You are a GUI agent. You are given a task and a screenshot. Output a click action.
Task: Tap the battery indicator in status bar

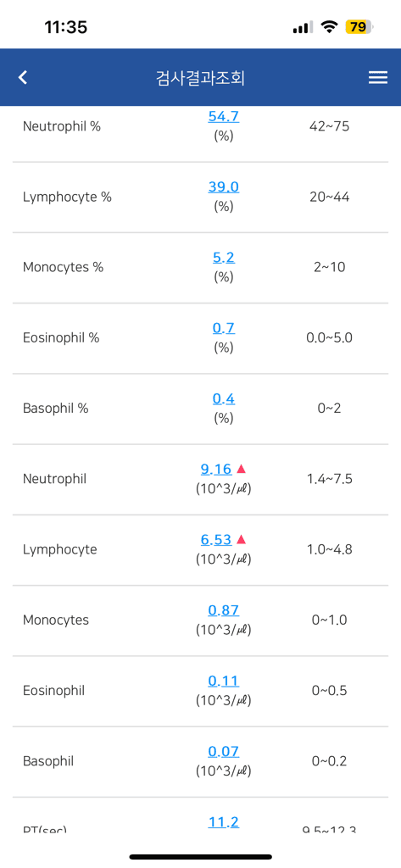pos(359,26)
